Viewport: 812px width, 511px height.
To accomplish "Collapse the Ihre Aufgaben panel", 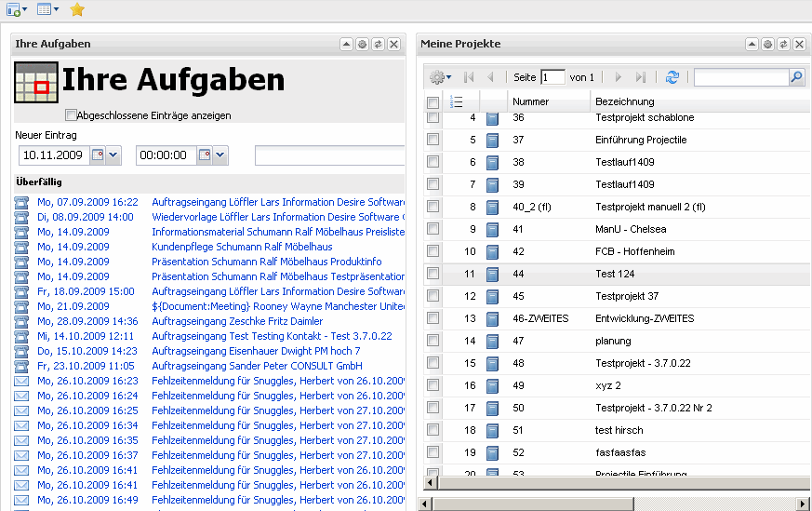I will (346, 44).
